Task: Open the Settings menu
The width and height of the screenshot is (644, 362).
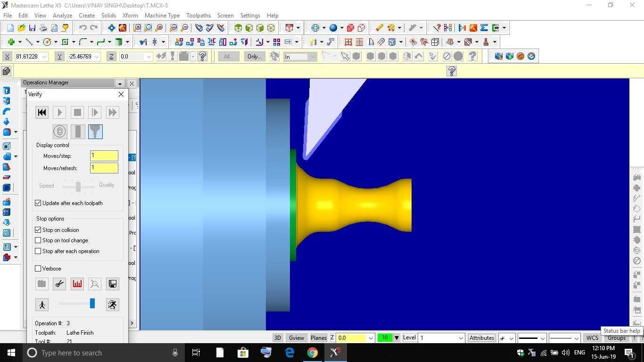Action: coord(250,16)
